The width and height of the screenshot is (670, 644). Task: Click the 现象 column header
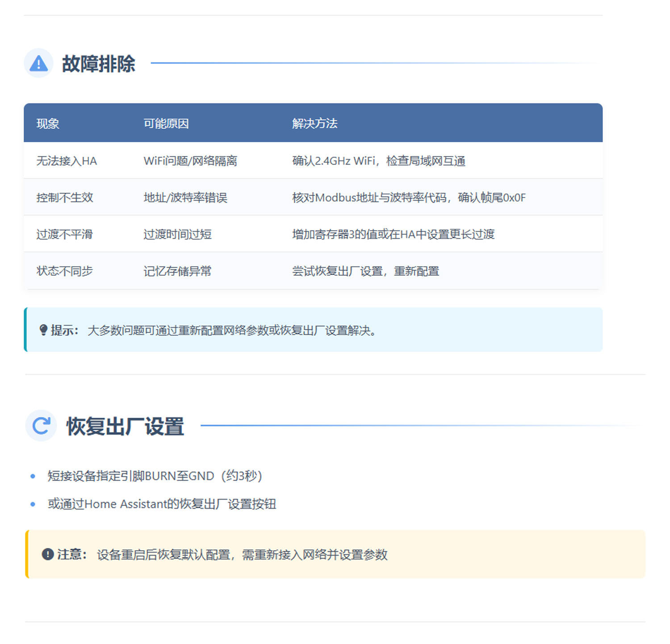(48, 123)
